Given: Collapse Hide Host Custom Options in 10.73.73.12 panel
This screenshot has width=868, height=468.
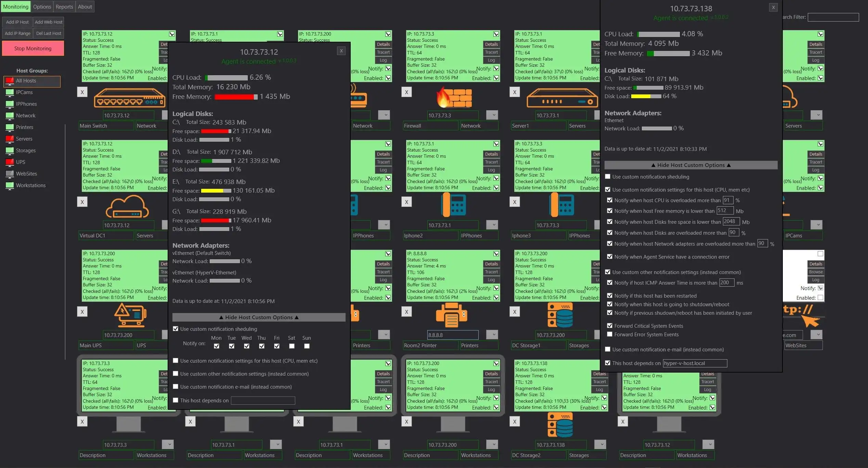Looking at the screenshot, I should point(259,317).
